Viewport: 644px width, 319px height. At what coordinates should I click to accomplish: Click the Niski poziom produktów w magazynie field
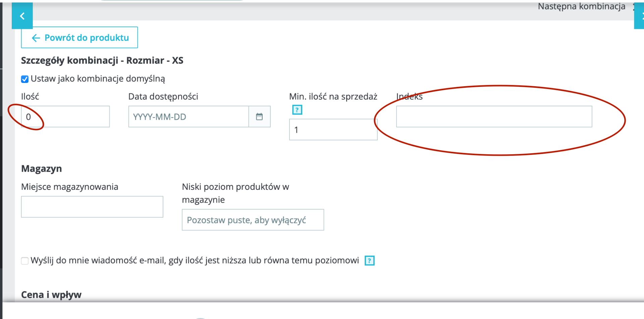[253, 220]
